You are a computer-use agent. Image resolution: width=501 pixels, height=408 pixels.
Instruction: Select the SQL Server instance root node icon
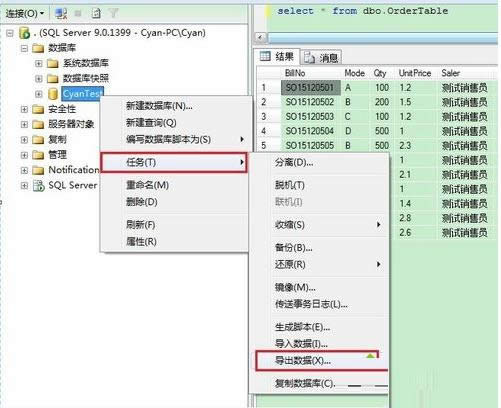[25, 33]
